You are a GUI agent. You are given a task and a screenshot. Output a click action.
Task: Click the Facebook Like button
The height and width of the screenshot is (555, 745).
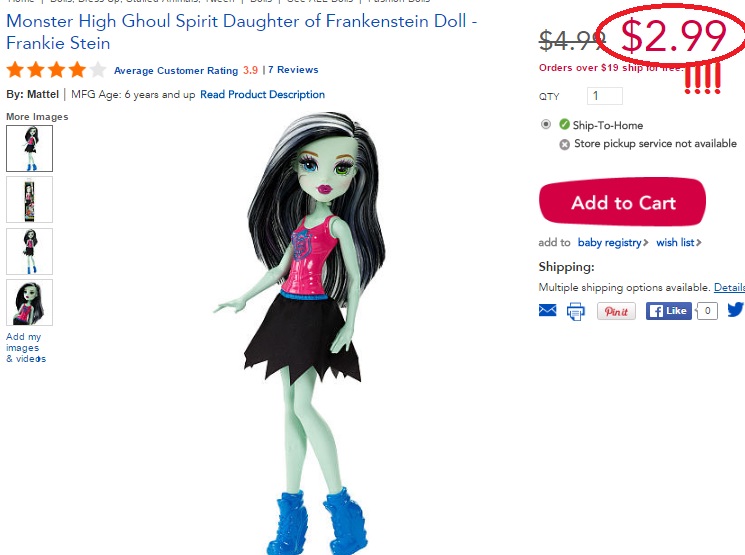point(669,311)
